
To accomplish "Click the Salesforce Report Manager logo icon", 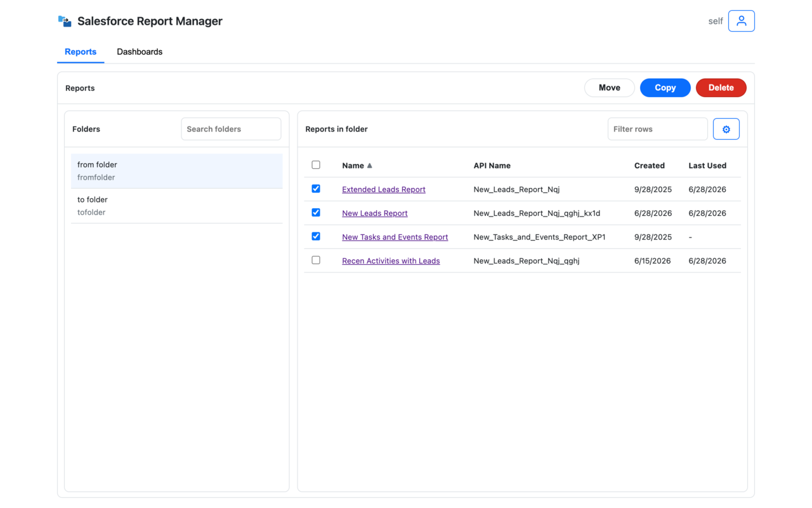I will (65, 21).
